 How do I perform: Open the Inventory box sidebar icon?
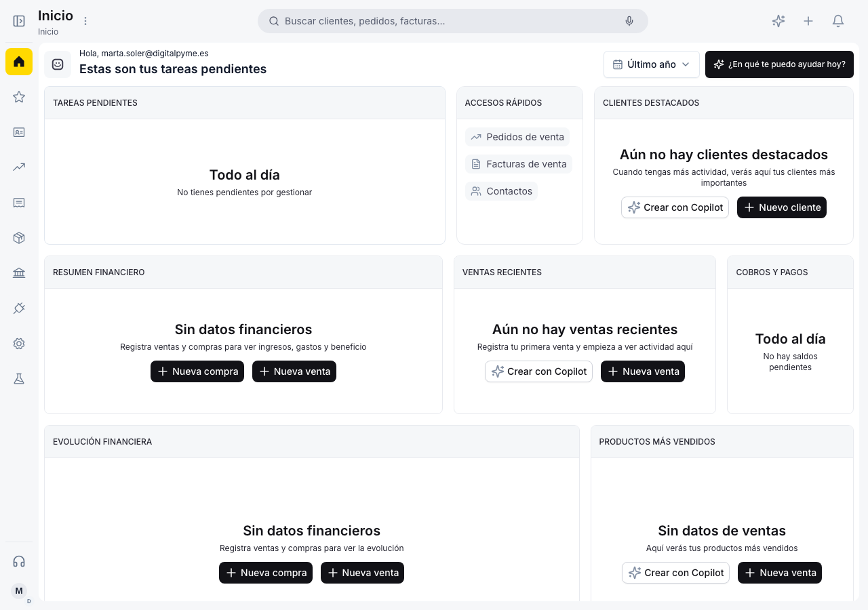[19, 238]
